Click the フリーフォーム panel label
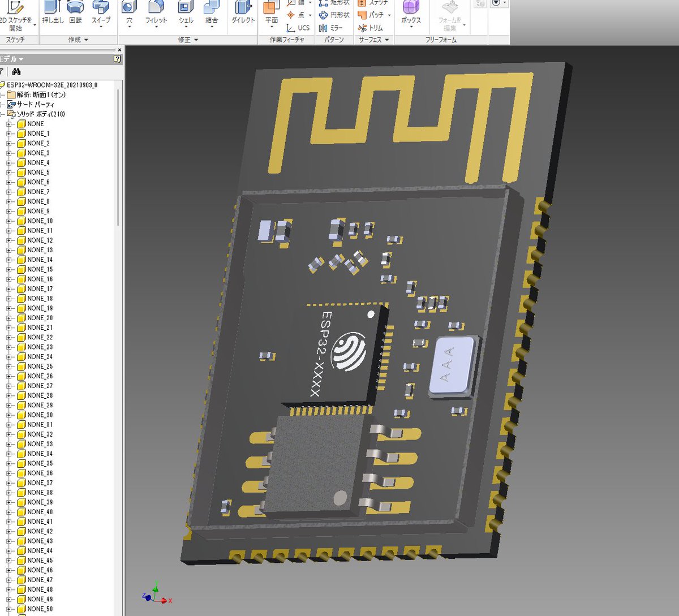Viewport: 679px width, 616px height. pos(441,40)
